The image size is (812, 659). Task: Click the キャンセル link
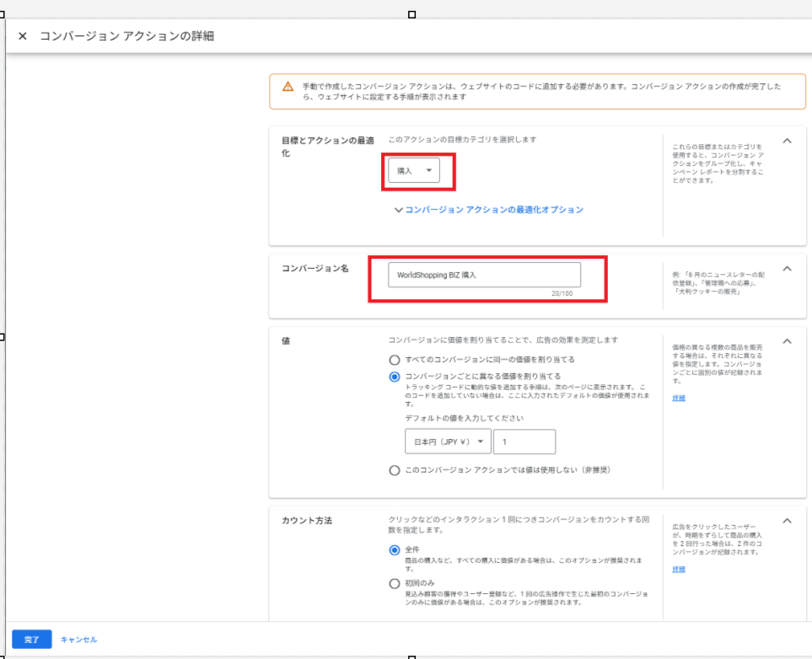tap(78, 640)
